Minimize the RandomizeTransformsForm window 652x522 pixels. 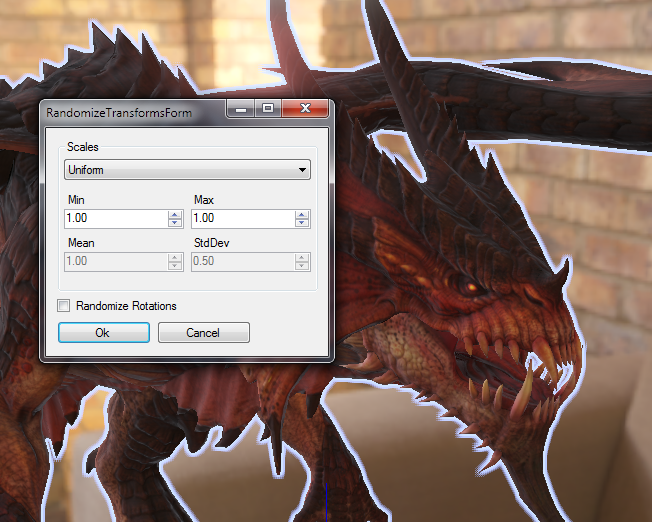click(x=241, y=109)
